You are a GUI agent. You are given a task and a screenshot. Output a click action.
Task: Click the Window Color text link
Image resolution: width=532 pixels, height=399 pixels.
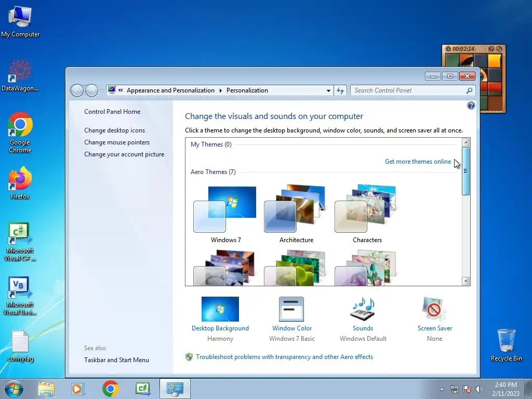(292, 328)
